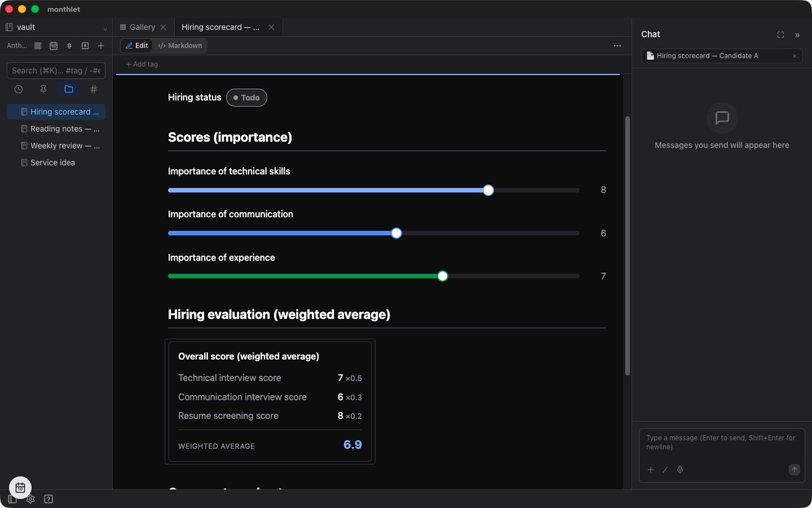812x508 pixels.
Task: Select the Hiring scorecard note in sidebar
Action: point(56,112)
